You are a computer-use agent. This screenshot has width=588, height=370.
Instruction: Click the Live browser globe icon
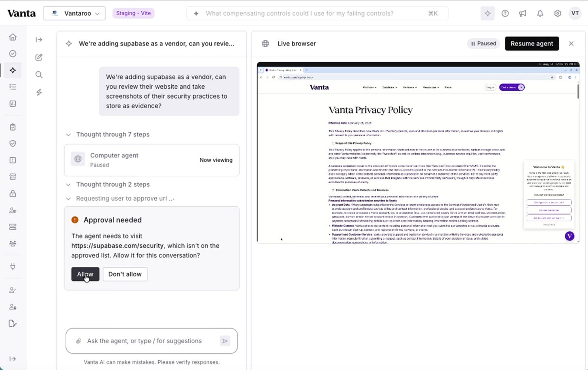(265, 44)
